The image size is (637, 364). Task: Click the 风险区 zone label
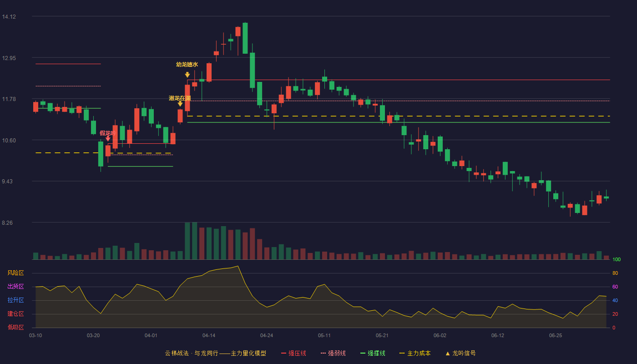(x=15, y=273)
